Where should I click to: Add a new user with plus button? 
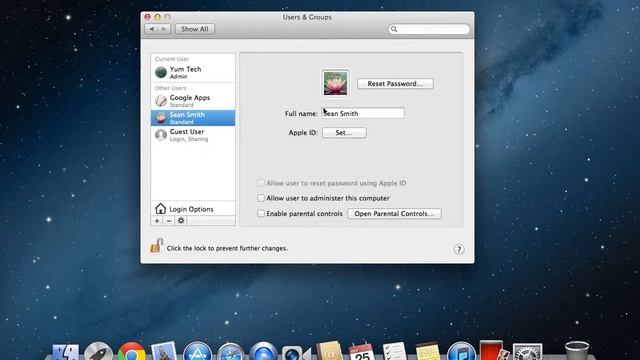coord(157,221)
